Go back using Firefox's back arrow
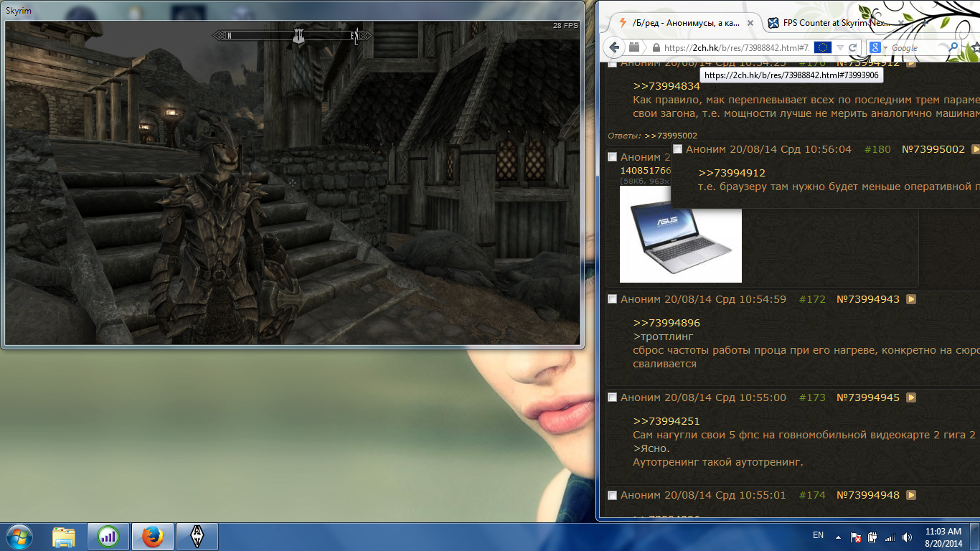 tap(614, 47)
